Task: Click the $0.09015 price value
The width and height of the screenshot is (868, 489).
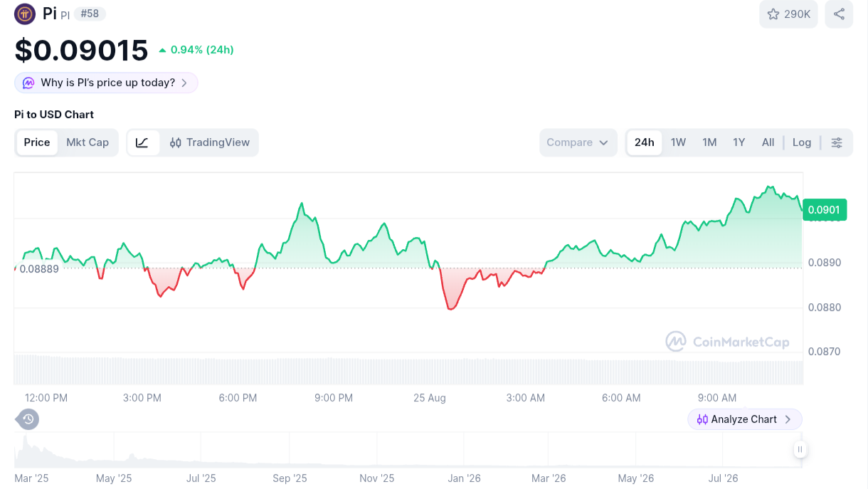Action: coord(81,50)
